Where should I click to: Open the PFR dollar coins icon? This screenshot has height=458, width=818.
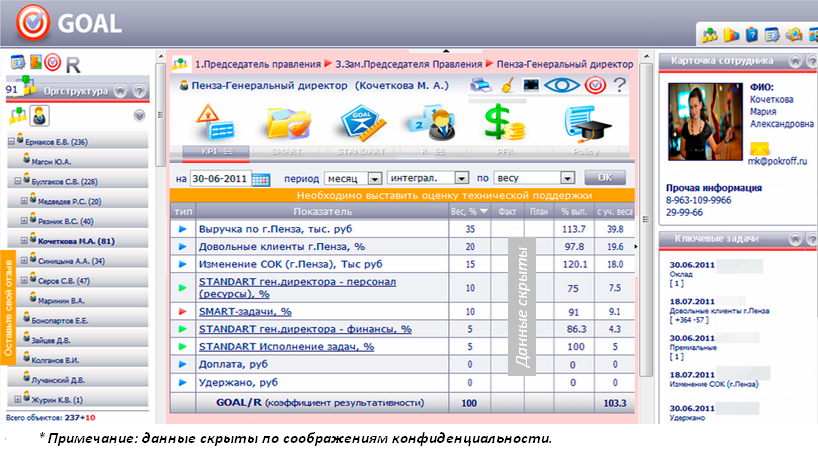click(x=503, y=123)
